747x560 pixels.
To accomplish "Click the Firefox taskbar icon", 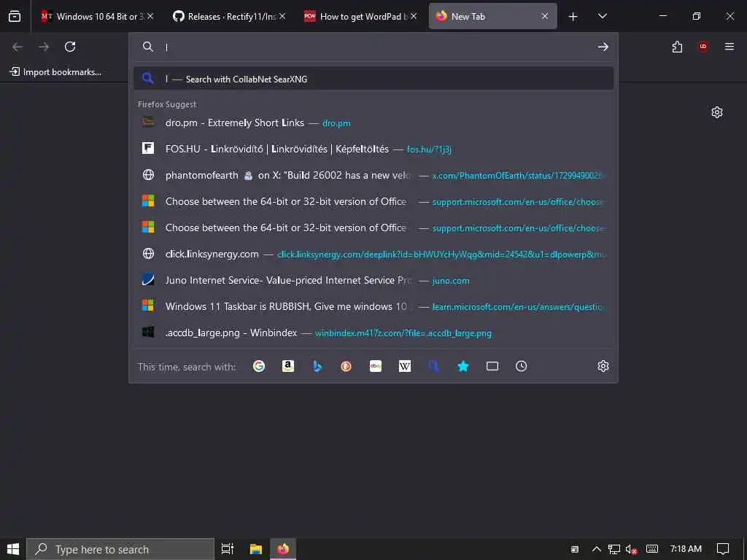I will pyautogui.click(x=283, y=549).
